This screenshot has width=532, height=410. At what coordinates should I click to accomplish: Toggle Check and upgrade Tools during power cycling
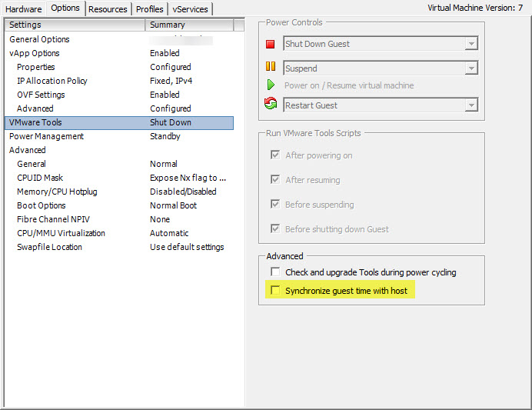(x=274, y=272)
